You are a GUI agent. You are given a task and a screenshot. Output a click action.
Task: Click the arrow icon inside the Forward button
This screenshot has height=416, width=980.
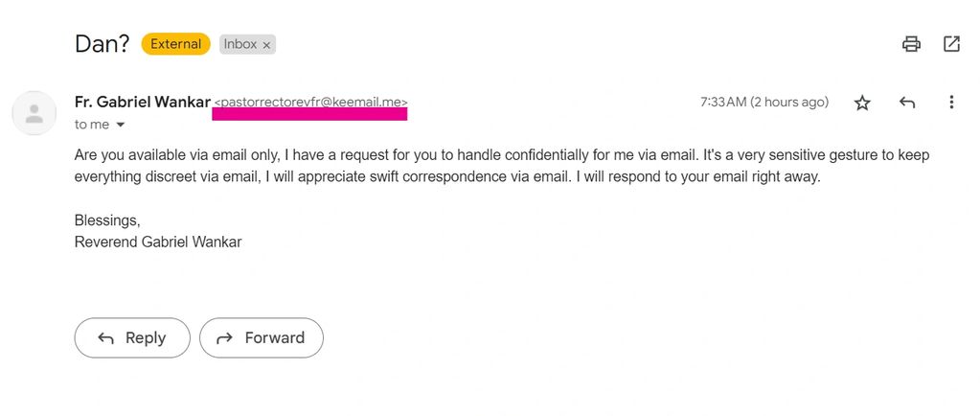click(x=224, y=338)
